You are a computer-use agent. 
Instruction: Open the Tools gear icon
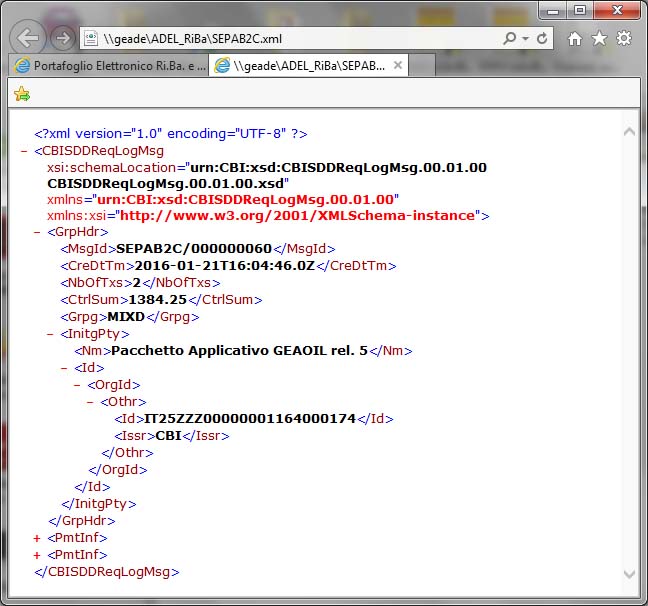pos(623,39)
